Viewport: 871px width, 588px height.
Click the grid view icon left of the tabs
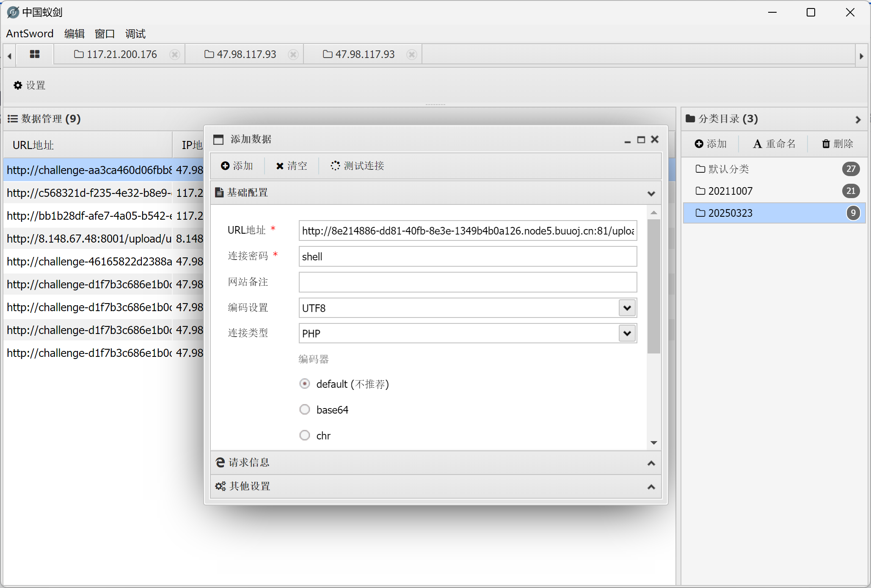[x=34, y=54]
